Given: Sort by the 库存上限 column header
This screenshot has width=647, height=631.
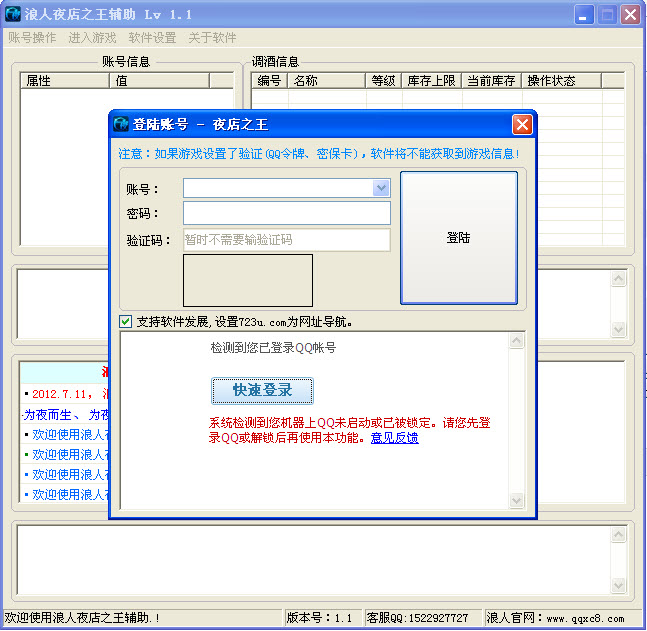Looking at the screenshot, I should click(x=431, y=80).
